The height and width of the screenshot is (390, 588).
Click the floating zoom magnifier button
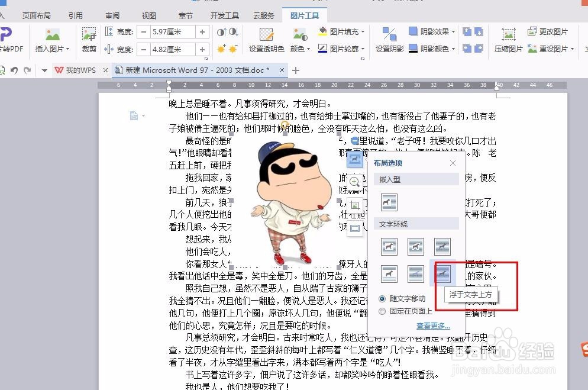[354, 182]
